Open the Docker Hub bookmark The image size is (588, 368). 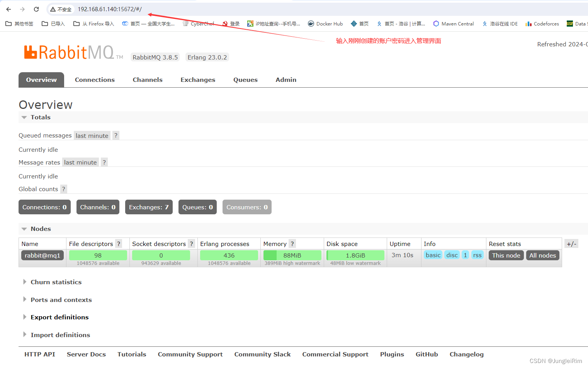point(325,24)
